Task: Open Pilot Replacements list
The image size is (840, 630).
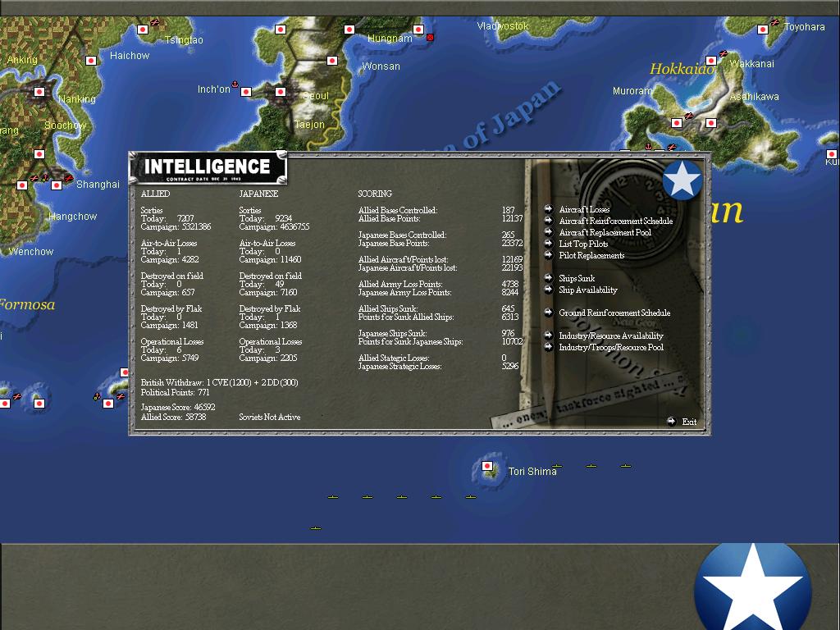Action: coord(591,256)
